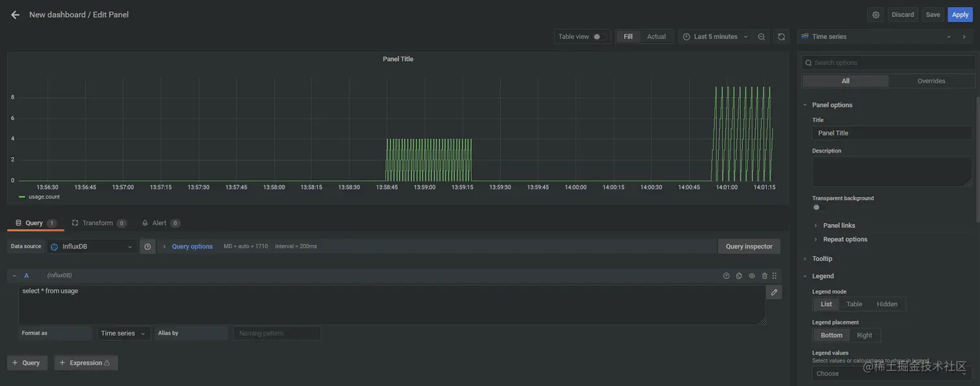The image size is (980, 386).
Task: Expand Tooltip section
Action: coord(822,259)
